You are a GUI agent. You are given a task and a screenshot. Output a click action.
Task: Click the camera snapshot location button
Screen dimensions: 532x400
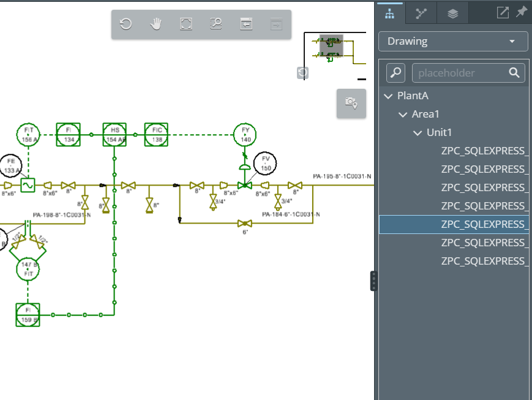351,103
